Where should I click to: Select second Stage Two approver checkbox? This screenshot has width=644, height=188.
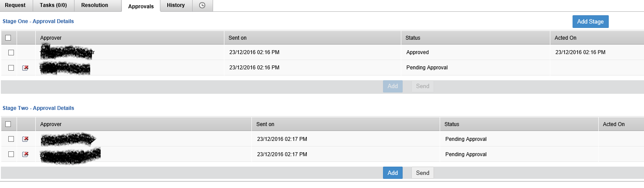(x=11, y=154)
